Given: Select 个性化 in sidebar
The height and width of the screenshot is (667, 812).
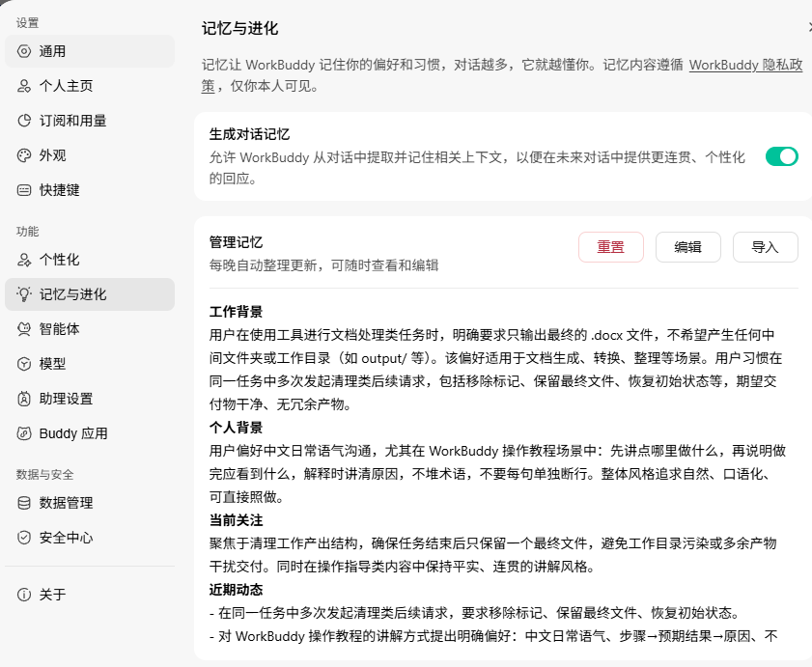Looking at the screenshot, I should coord(90,260).
